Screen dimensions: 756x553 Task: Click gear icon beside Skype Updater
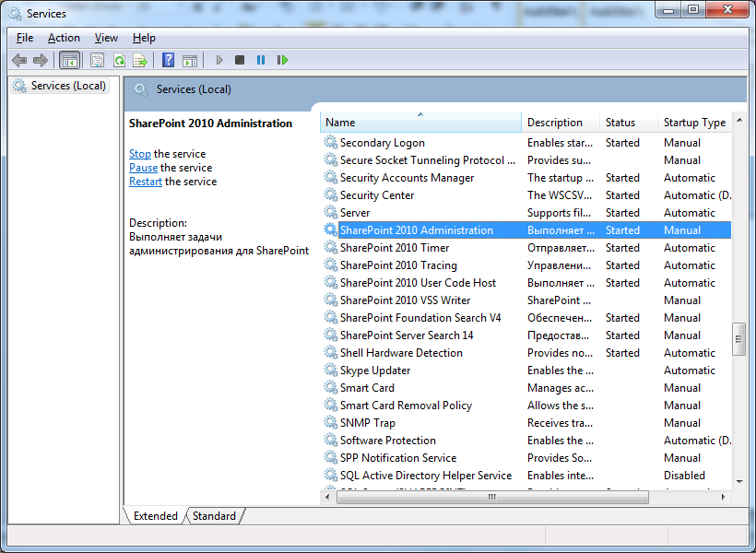pyautogui.click(x=331, y=370)
